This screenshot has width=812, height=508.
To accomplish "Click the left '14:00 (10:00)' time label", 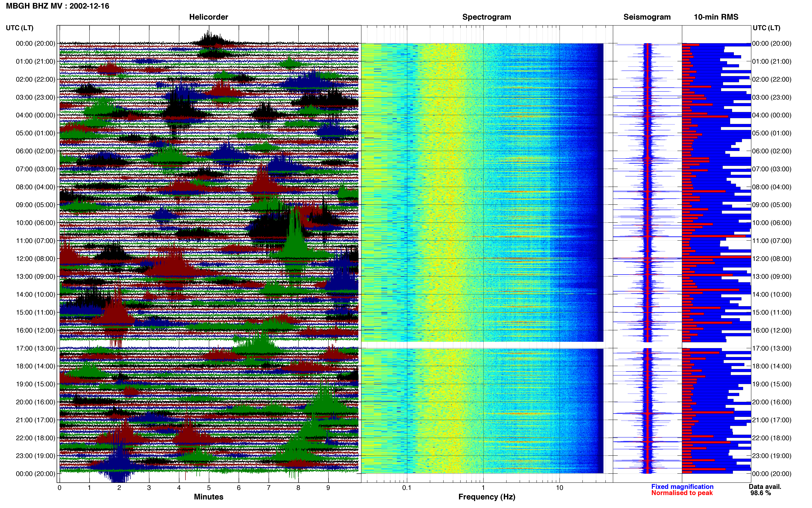I will tap(36, 295).
